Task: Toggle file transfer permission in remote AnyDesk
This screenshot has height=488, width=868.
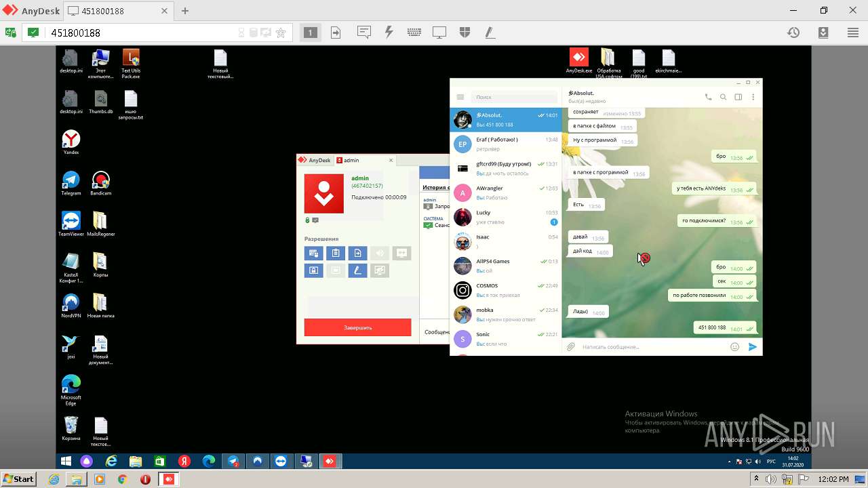Action: (x=357, y=253)
